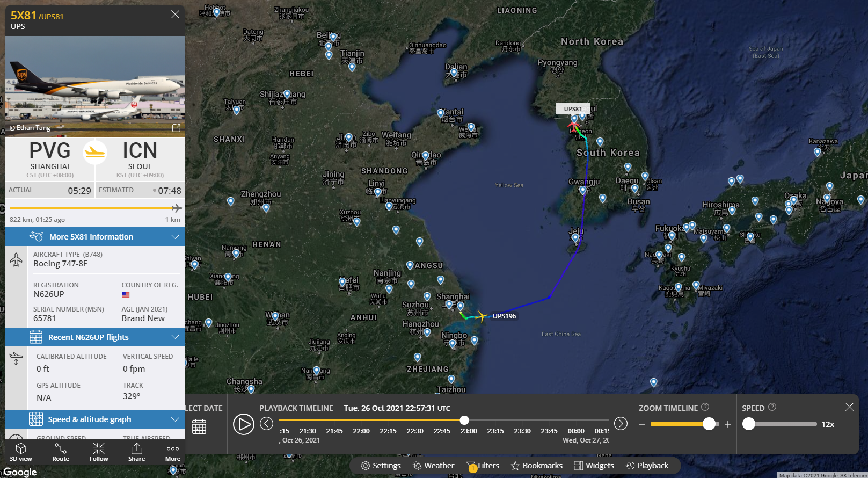Click the Recent N626UP flights calendar icon
The image size is (868, 478).
[36, 337]
